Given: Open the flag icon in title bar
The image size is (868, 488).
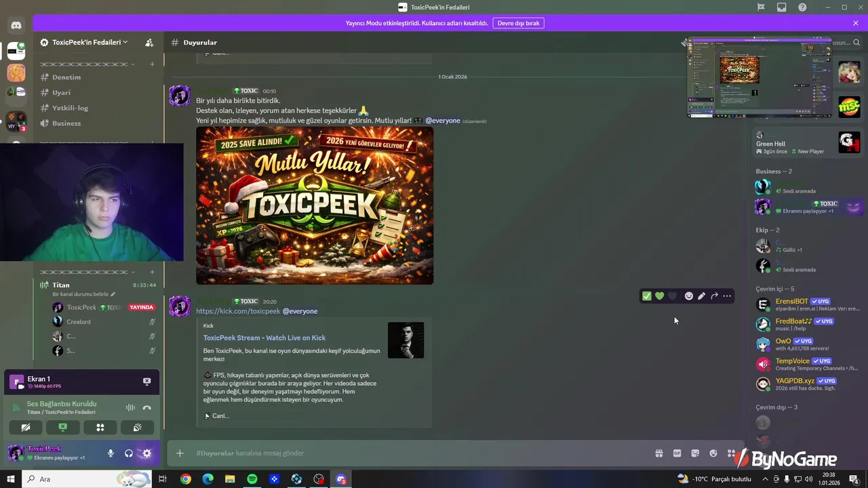Looking at the screenshot, I should tap(761, 7).
